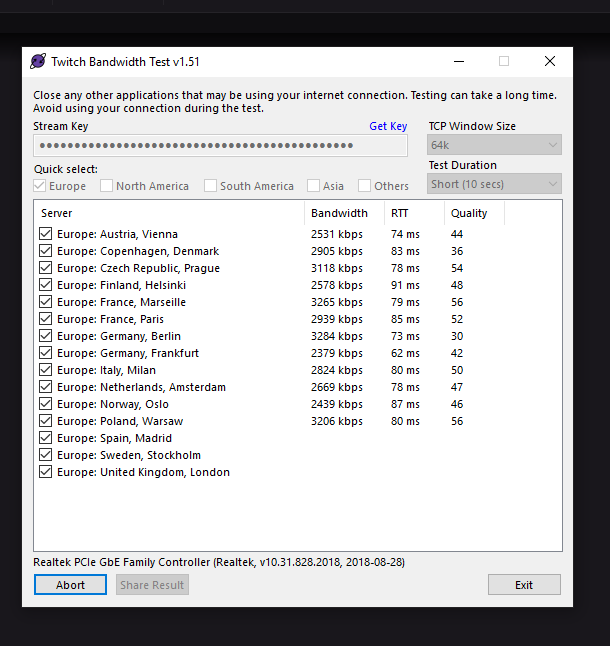Toggle the Sweden, Stockholm checkbox
Image resolution: width=610 pixels, height=646 pixels.
[45, 454]
